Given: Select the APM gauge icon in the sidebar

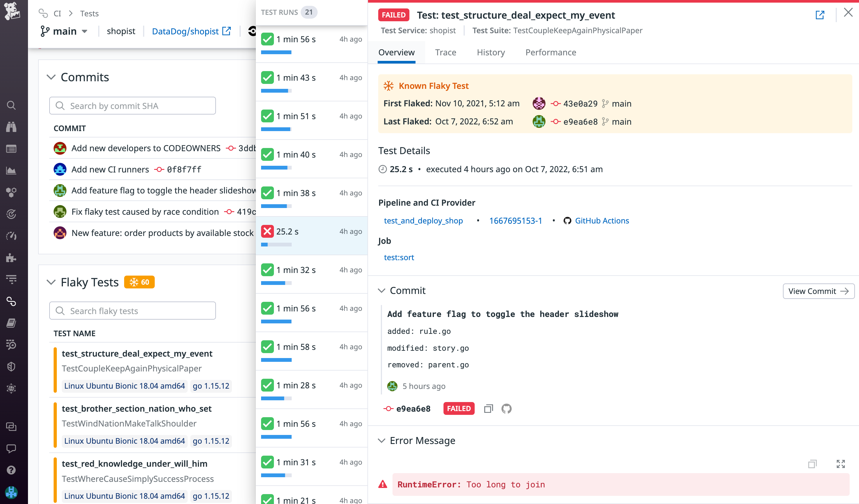Looking at the screenshot, I should point(11,236).
